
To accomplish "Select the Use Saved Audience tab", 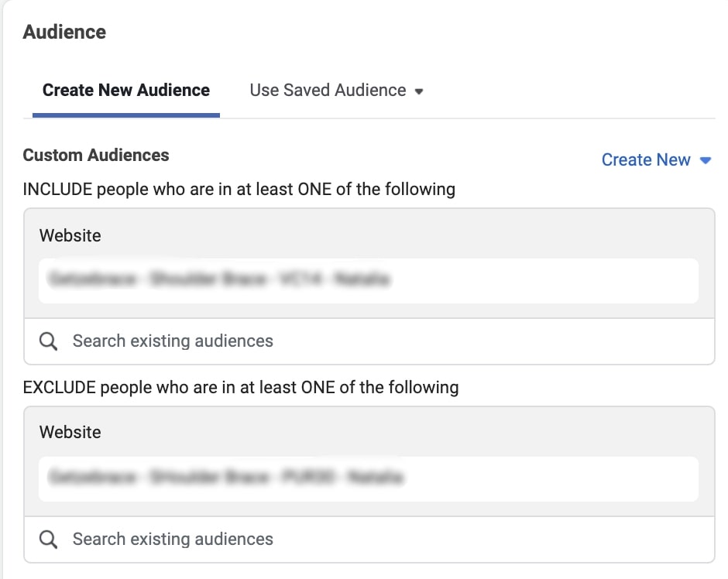I will pos(328,91).
